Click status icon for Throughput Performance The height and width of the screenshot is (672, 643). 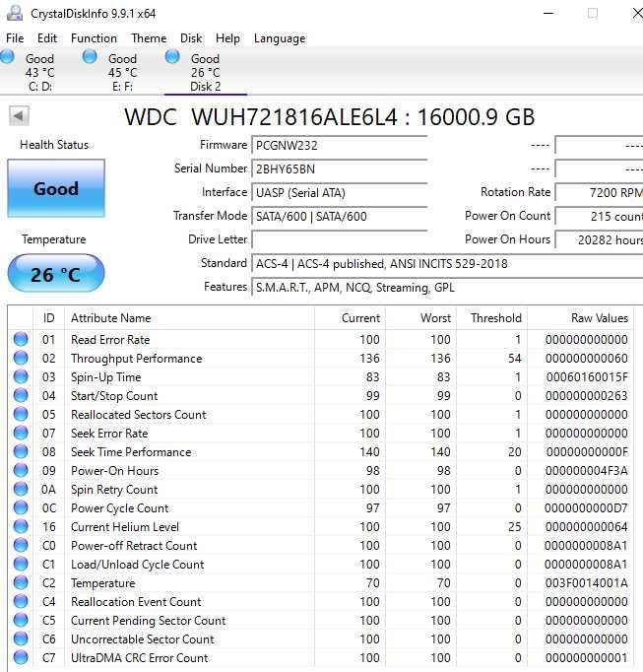click(x=21, y=358)
